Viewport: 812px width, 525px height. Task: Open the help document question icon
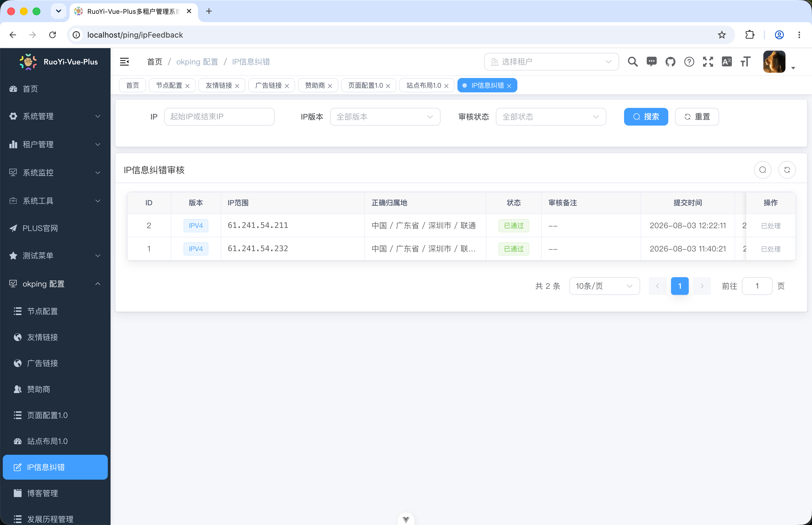coord(689,62)
